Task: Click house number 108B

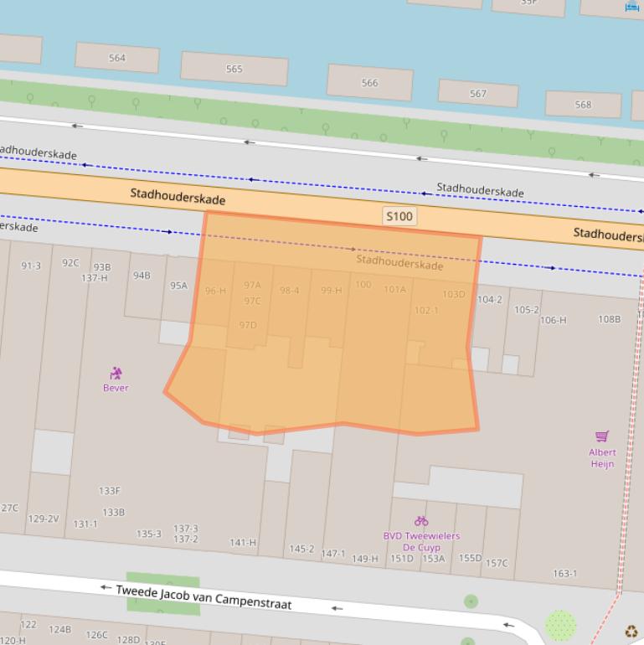Action: (610, 319)
